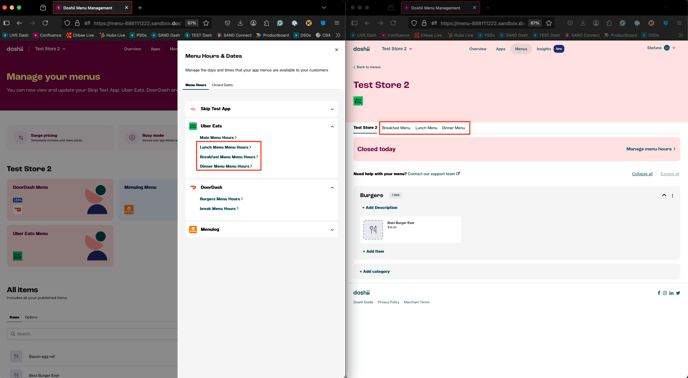
Task: Click Collapse all categories
Action: tap(642, 174)
